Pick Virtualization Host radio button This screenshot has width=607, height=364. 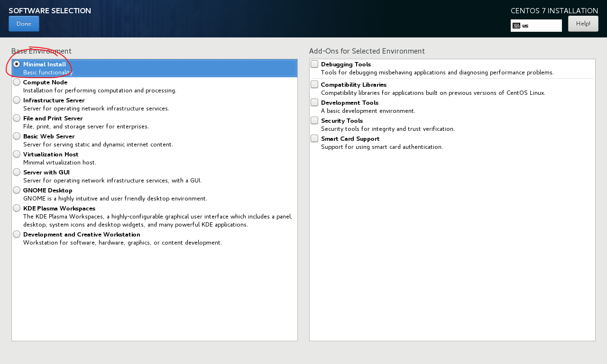click(x=17, y=154)
